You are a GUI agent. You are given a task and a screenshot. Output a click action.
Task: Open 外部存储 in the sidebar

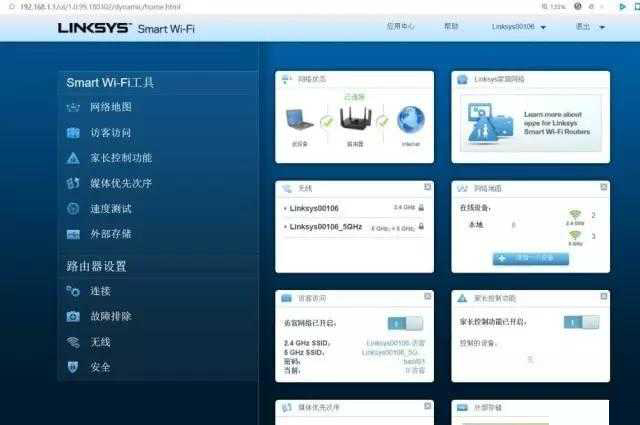pyautogui.click(x=111, y=234)
